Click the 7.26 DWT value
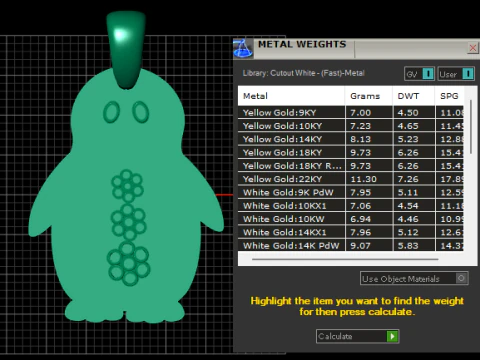 click(408, 179)
